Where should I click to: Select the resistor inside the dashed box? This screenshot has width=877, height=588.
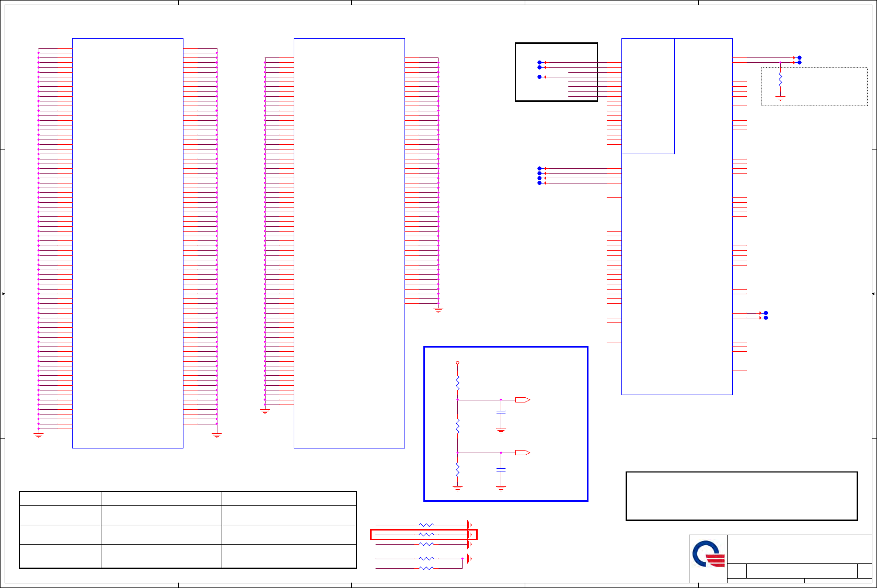780,80
